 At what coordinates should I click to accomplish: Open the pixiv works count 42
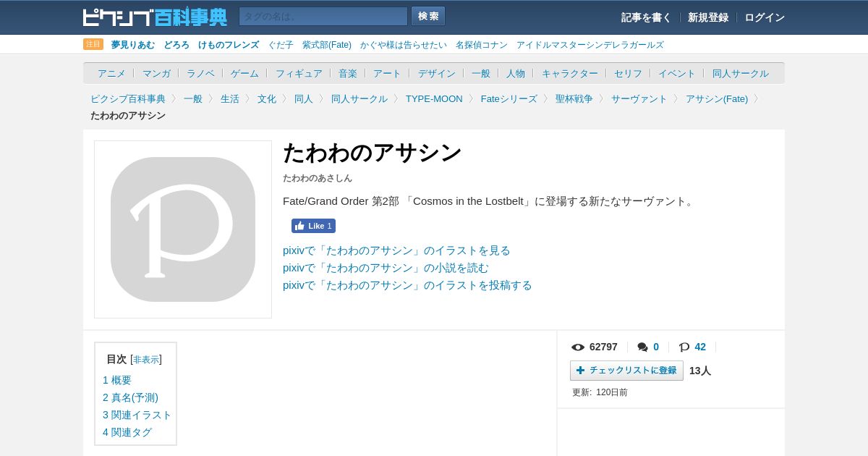point(700,347)
